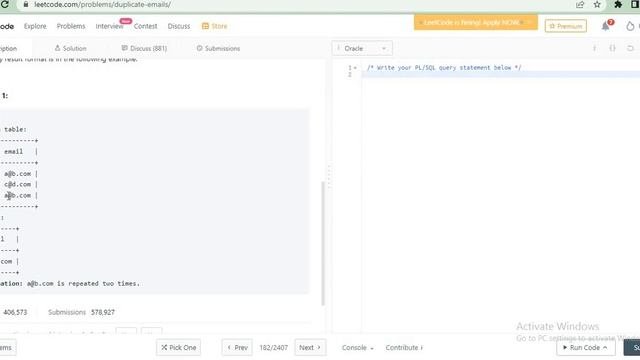Screen dimensions: 640x360
Task: Open the Discuss nav item
Action: pyautogui.click(x=179, y=26)
